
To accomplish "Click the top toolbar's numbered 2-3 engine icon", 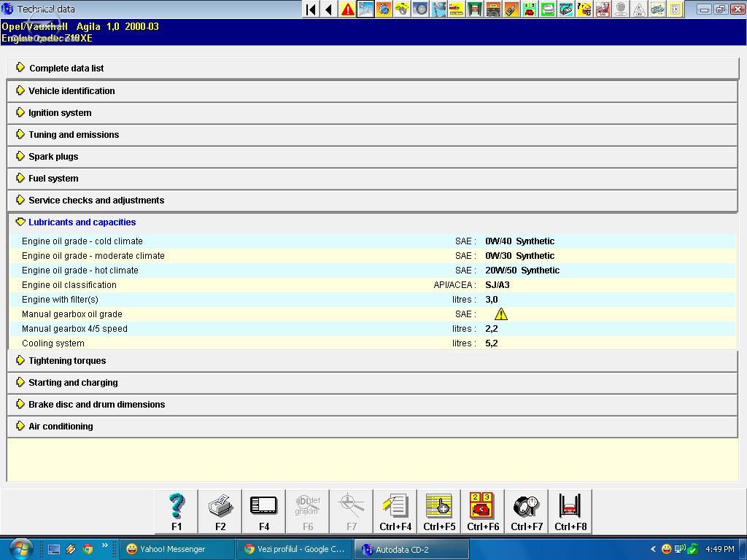I will (x=530, y=9).
